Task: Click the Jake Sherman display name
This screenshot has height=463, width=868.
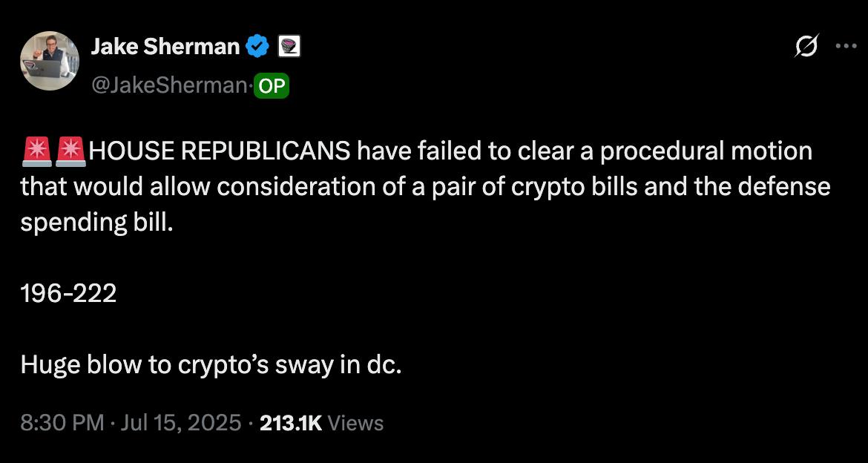Action: coord(165,47)
